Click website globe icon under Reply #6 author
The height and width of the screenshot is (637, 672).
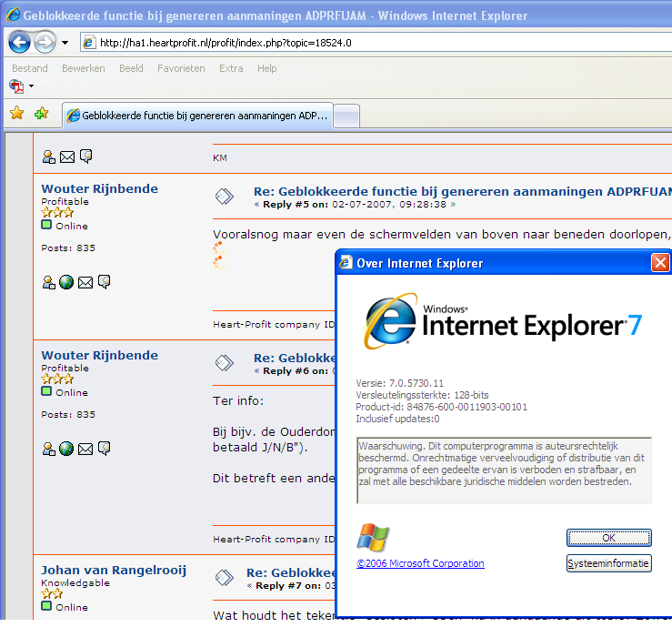(66, 449)
